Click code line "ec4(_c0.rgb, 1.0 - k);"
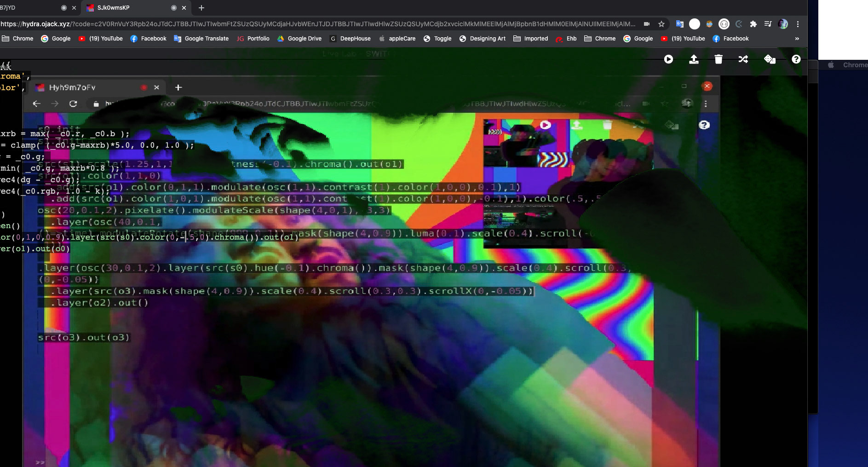This screenshot has width=868, height=467. point(55,191)
